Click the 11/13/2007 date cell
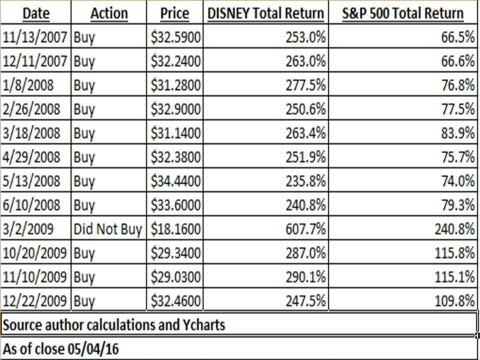The image size is (480, 360). point(36,37)
